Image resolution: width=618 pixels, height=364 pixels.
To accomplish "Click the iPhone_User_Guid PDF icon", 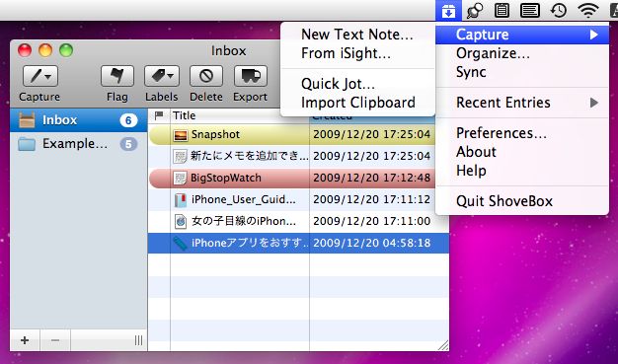I will coord(180,200).
